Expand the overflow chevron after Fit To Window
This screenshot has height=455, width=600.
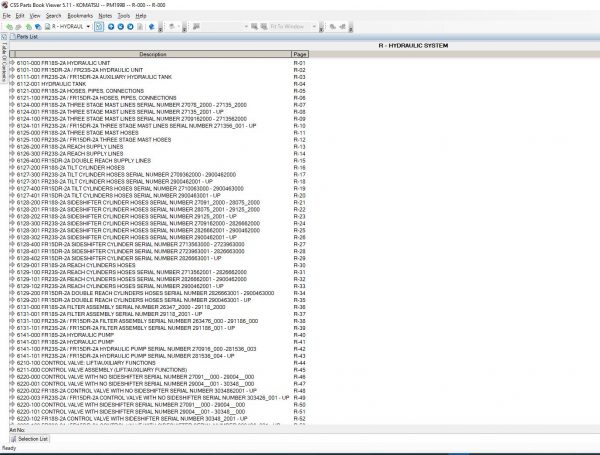pos(321,28)
